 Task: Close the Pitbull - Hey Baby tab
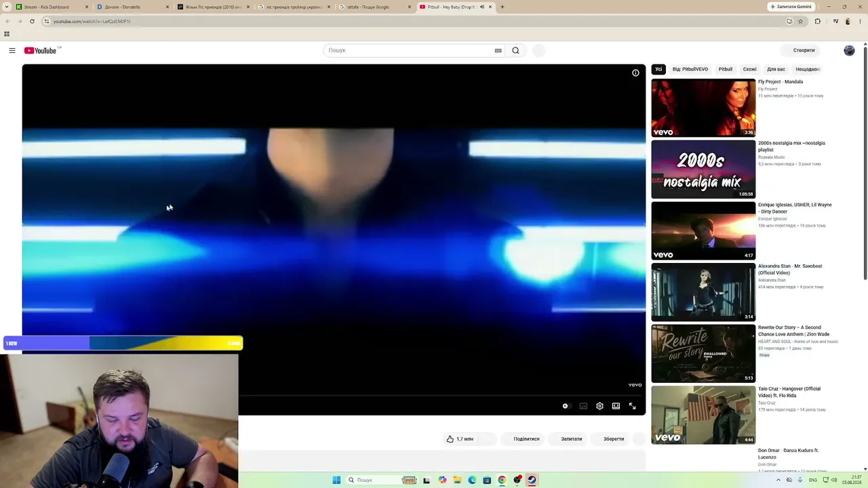click(490, 7)
